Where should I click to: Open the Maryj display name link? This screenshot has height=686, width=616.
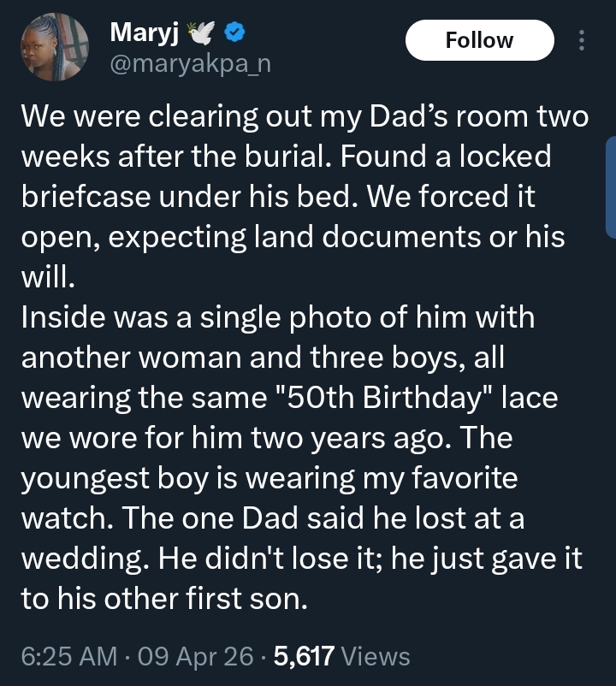click(x=141, y=34)
